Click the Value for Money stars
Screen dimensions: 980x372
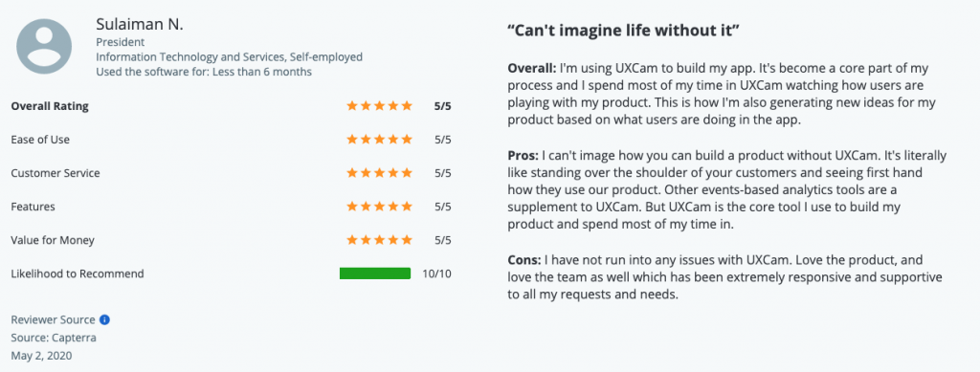(379, 240)
